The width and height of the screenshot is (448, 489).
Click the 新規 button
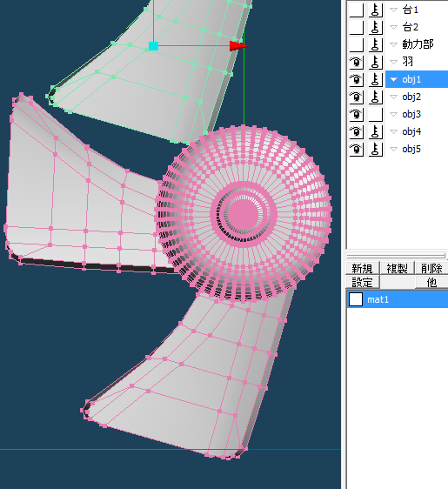(x=362, y=268)
